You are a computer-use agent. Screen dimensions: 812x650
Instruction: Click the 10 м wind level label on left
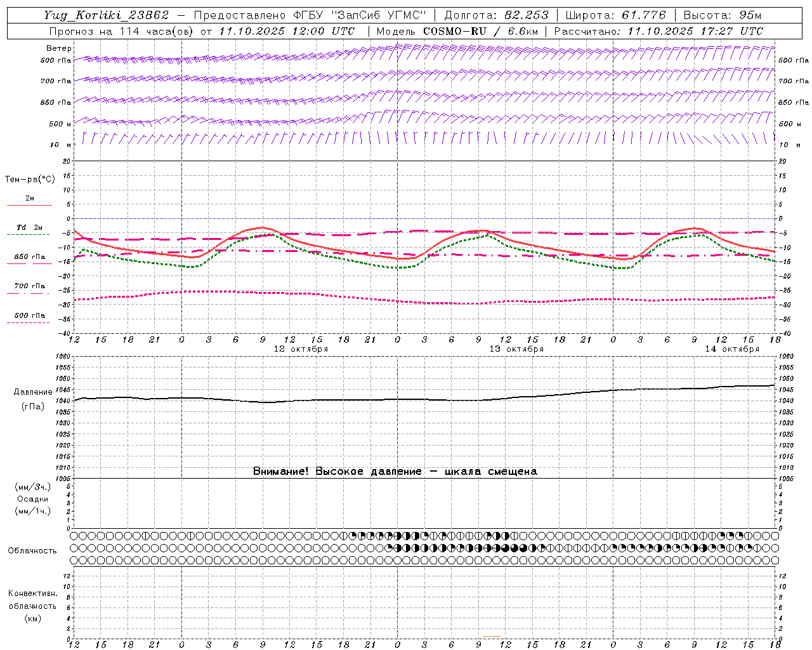(61, 145)
